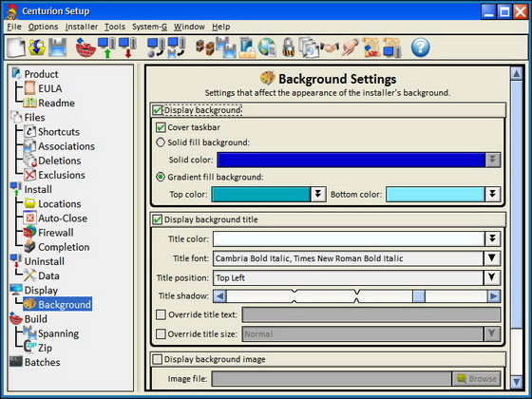Expand the Title position dropdown

(492, 277)
